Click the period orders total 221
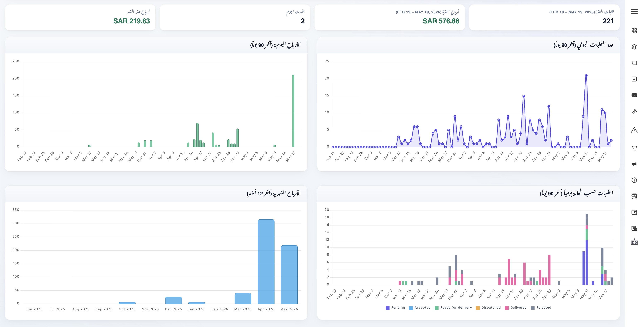Viewport: 644px width, 327px height. pos(608,21)
